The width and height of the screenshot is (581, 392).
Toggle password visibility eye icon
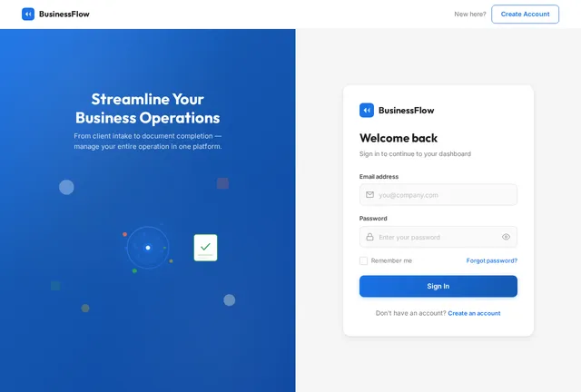tap(506, 237)
